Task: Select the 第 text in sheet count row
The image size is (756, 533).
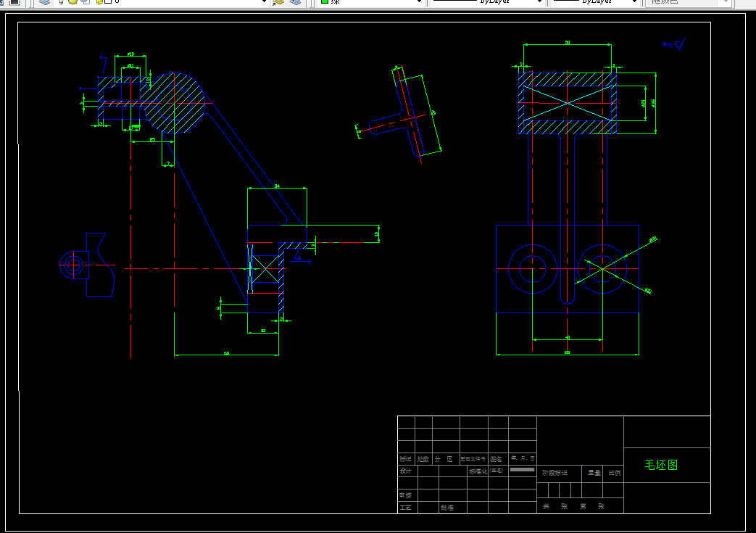Action: (x=583, y=506)
